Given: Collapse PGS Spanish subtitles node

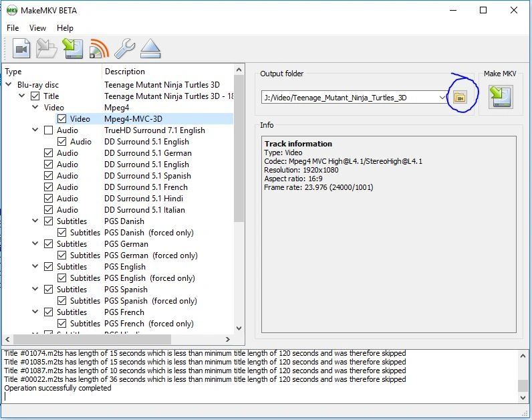Looking at the screenshot, I should (x=35, y=289).
